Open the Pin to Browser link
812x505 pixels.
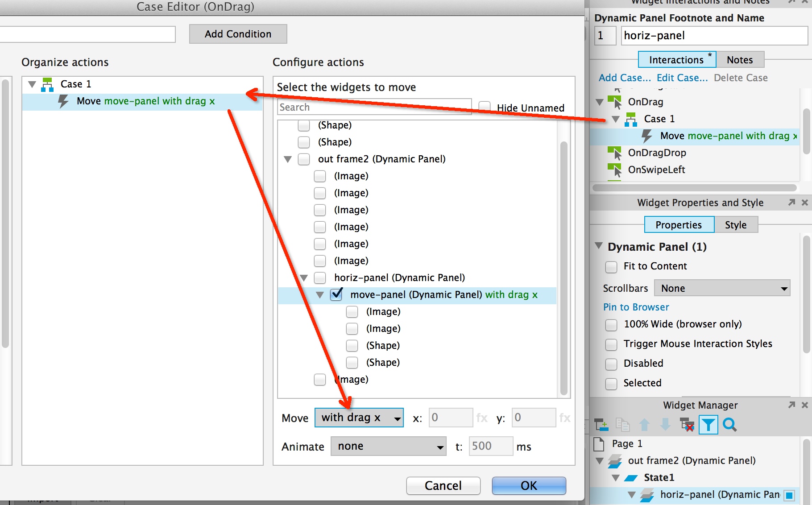(x=636, y=307)
